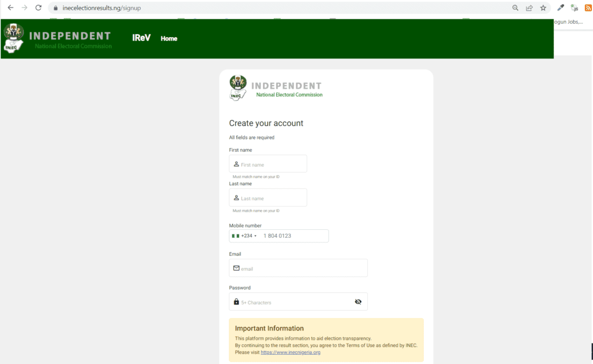Click 'All fields are required' text
The height and width of the screenshot is (364, 593).
(251, 138)
